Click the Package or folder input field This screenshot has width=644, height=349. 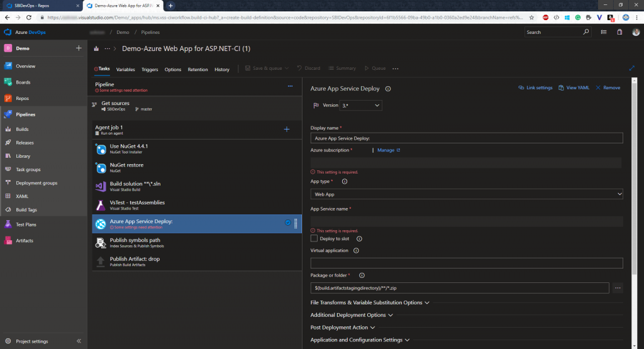pos(460,288)
